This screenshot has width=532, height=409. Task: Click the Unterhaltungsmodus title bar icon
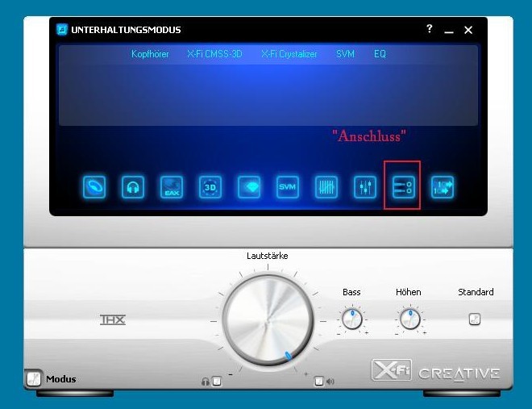pyautogui.click(x=62, y=30)
